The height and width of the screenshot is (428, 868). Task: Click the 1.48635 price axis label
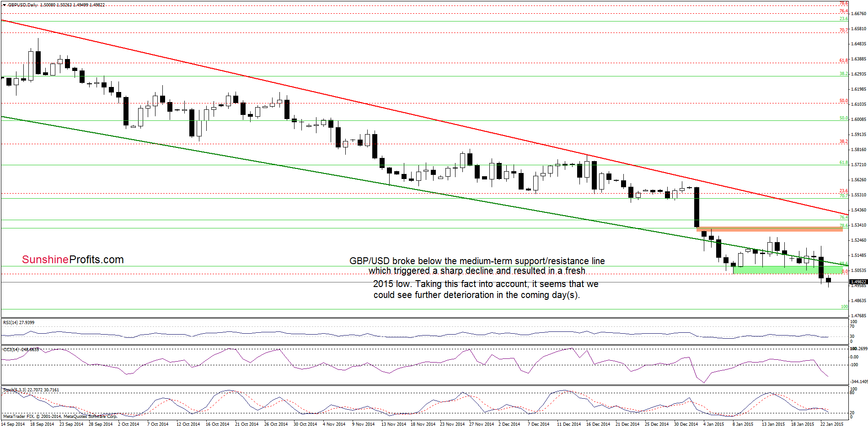859,301
